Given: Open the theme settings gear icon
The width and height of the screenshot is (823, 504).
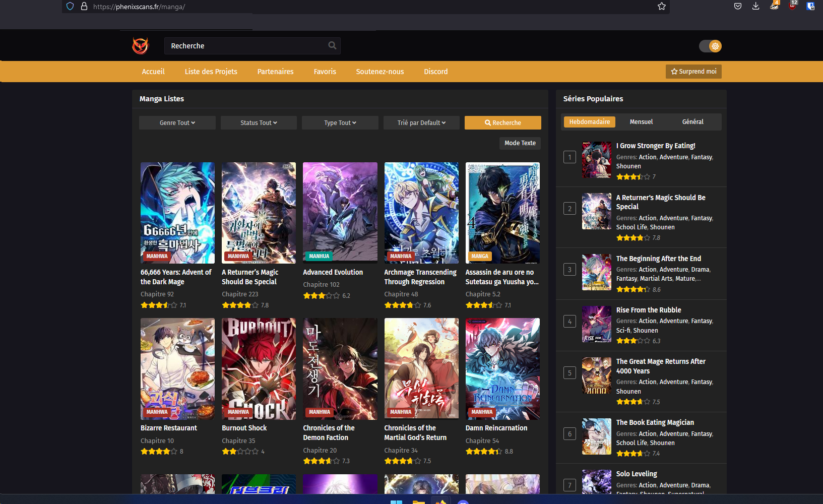Looking at the screenshot, I should point(715,46).
